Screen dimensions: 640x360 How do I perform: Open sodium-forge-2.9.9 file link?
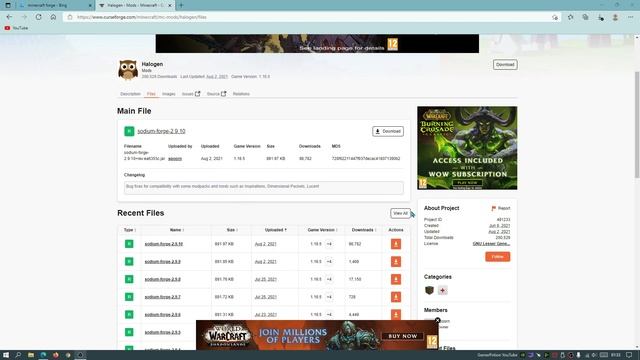point(162,262)
